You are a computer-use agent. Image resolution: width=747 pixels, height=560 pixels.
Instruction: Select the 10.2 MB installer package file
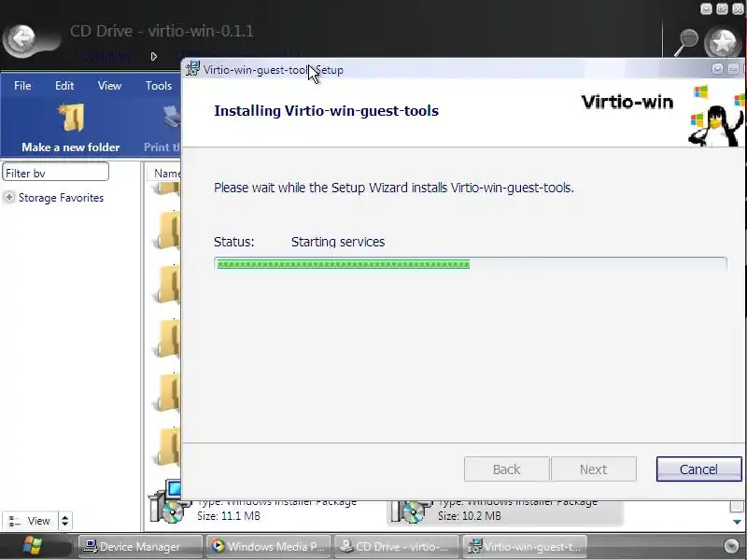505,511
